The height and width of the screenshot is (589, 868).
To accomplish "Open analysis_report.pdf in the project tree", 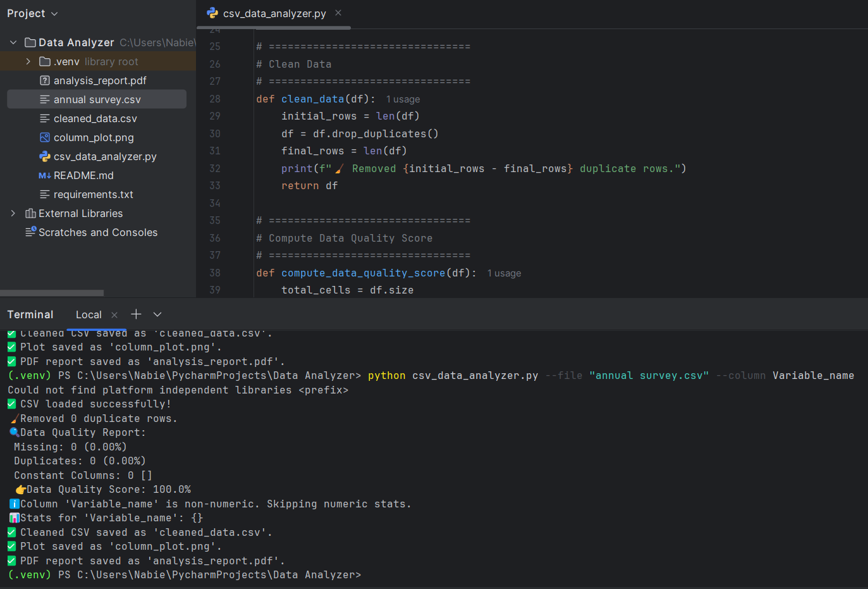I will point(100,80).
